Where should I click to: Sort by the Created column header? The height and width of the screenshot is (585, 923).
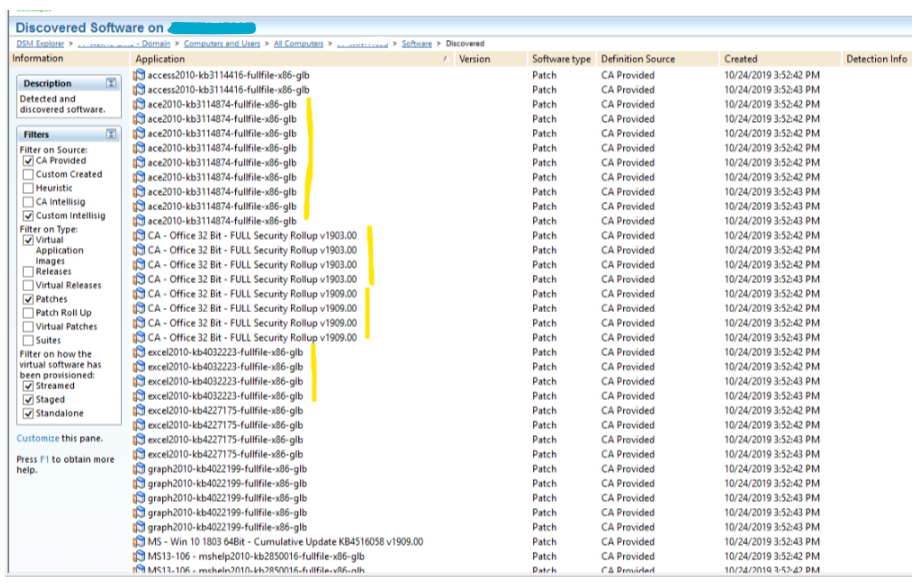point(741,59)
